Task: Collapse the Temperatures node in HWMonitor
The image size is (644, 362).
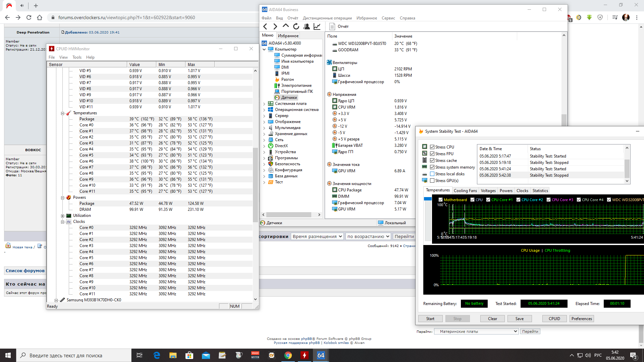Action: click(63, 113)
